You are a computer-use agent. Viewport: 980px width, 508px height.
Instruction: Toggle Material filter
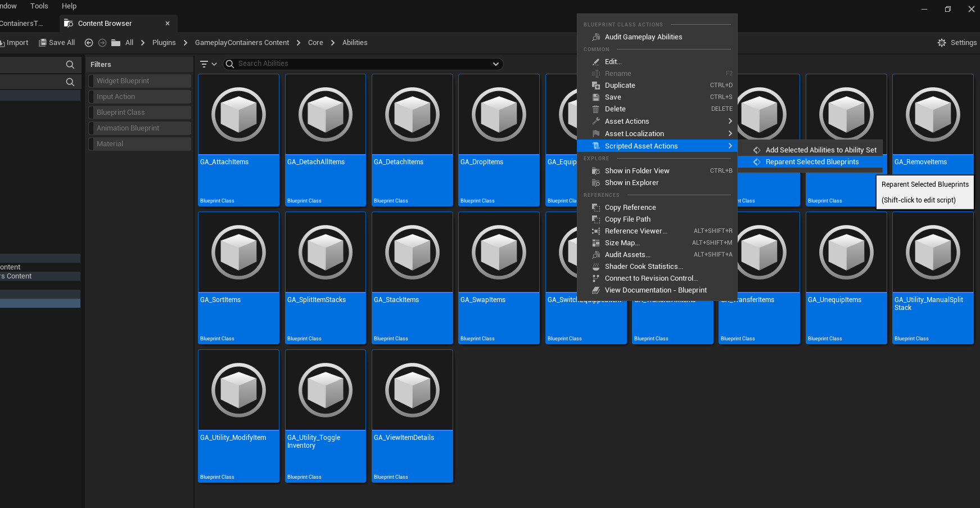140,144
